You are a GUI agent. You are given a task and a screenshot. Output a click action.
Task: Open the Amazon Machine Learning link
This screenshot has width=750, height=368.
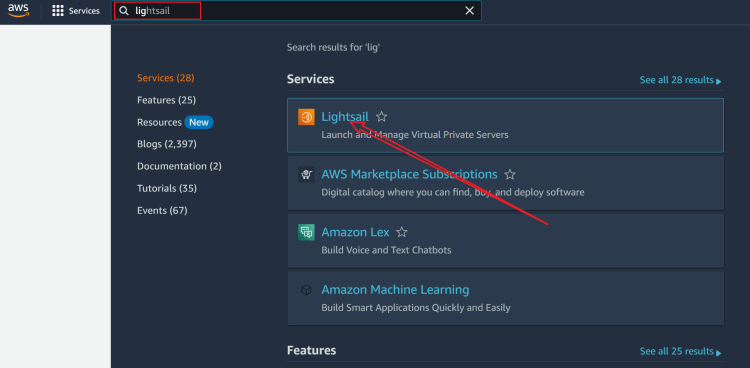tap(395, 290)
